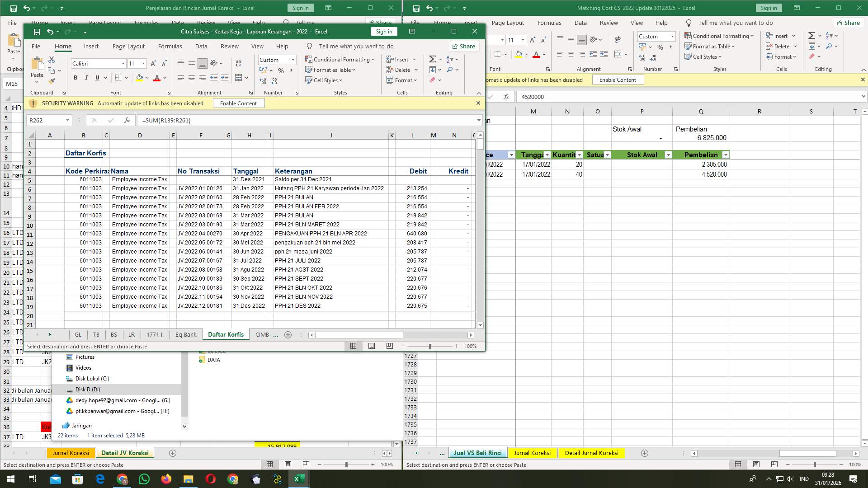Open Conditional Formatting in Styles group
The width and height of the screenshot is (868, 488).
(x=340, y=59)
